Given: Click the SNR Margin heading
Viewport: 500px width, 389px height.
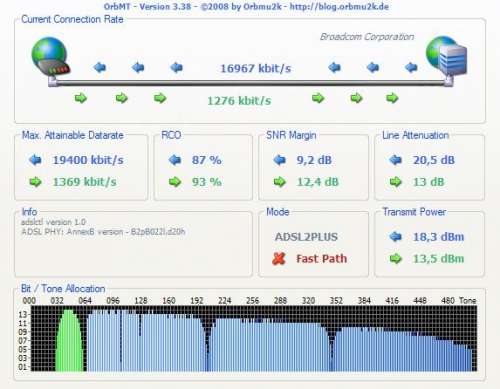Looking at the screenshot, I should click(291, 135).
